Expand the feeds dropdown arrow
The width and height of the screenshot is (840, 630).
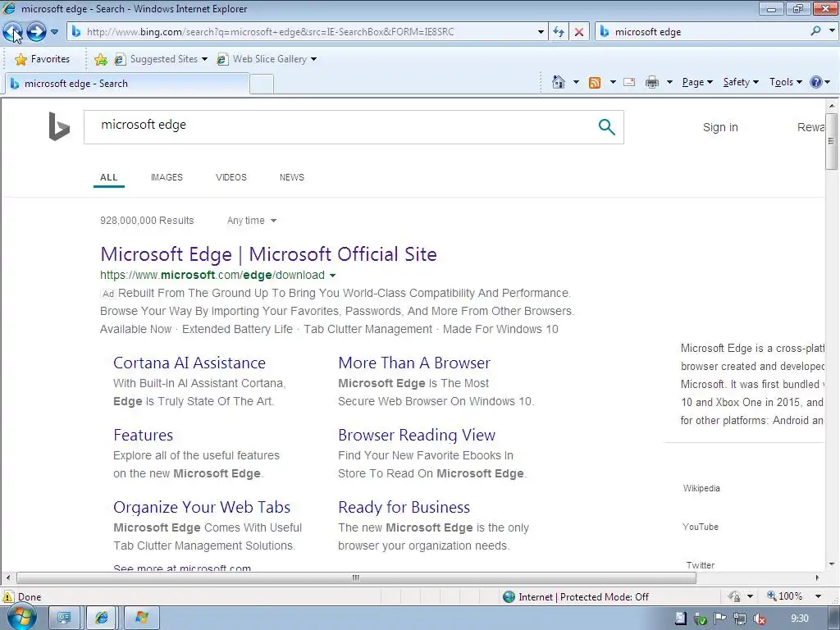(x=612, y=82)
